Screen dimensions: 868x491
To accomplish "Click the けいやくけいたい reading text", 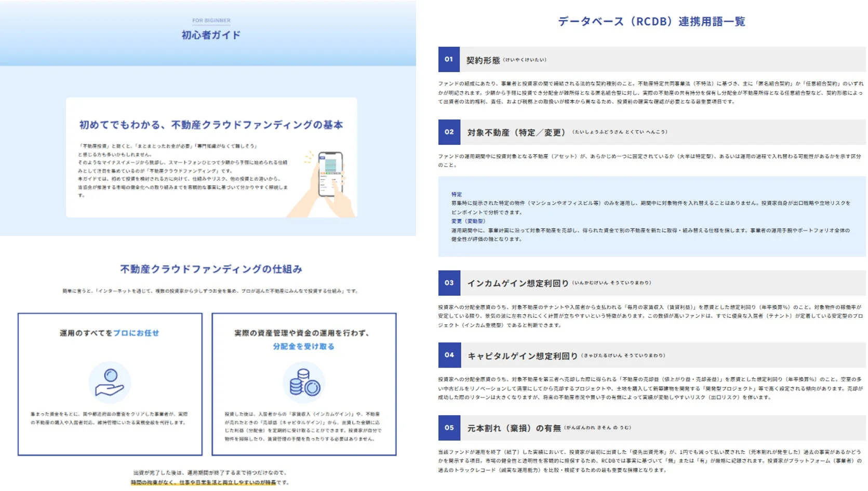I will pos(525,60).
